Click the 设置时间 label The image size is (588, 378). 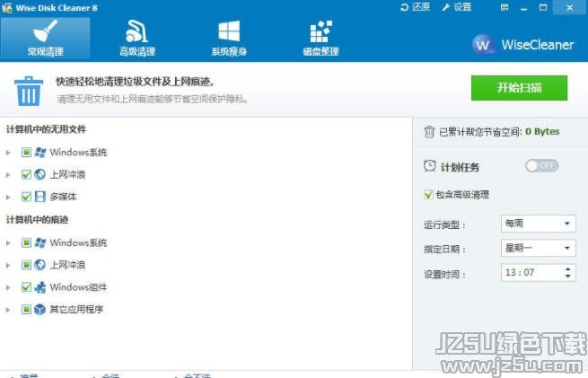coord(444,275)
